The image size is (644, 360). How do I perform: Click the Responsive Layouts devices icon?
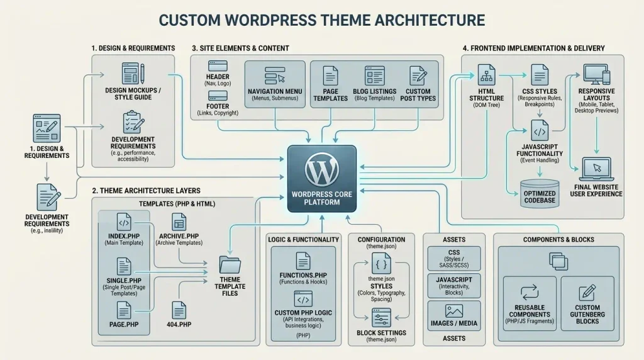tap(596, 74)
